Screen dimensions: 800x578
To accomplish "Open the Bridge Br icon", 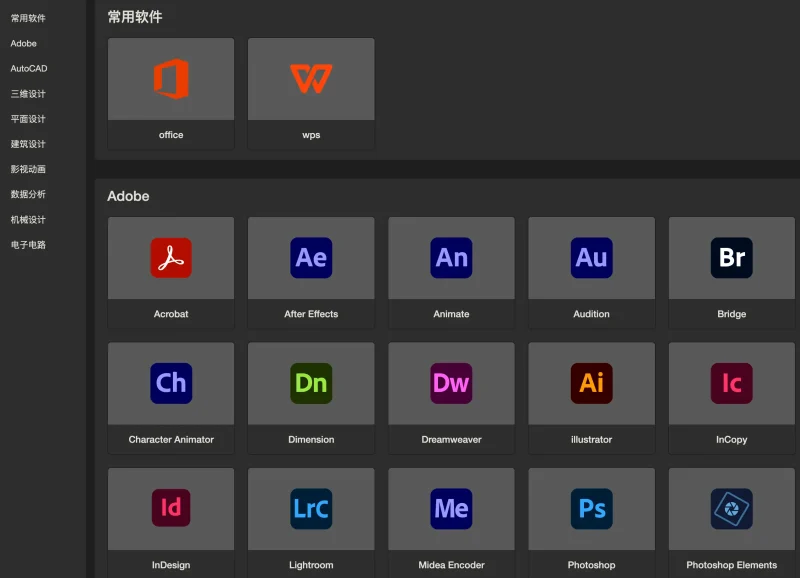I will point(732,258).
